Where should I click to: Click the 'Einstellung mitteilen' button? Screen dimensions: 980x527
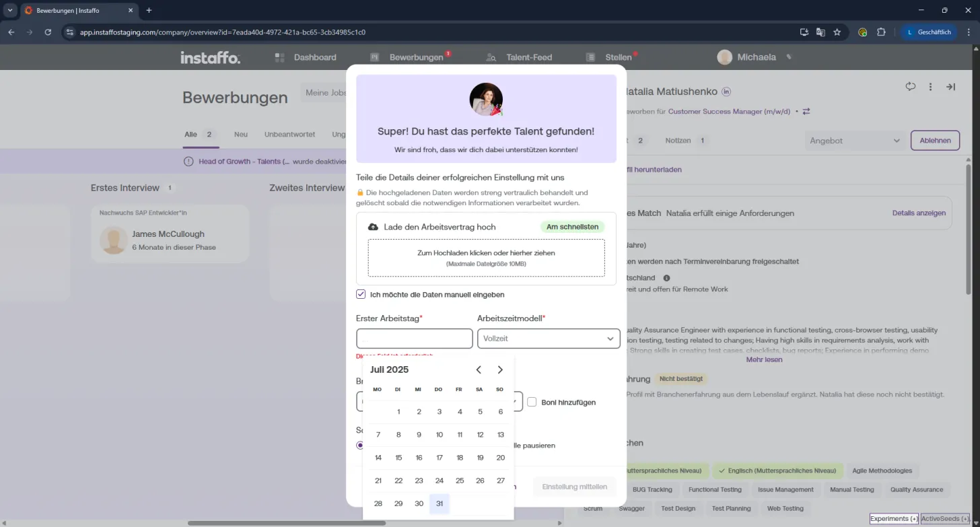pos(575,487)
